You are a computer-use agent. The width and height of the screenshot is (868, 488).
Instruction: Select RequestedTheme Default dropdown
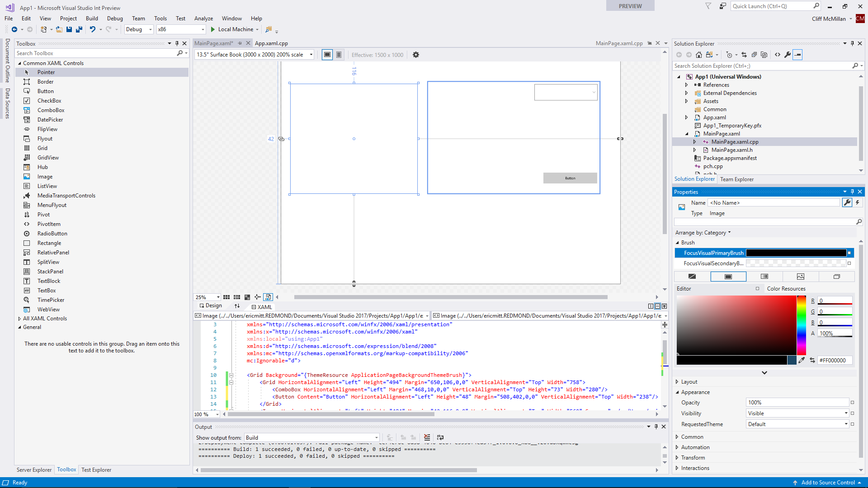click(797, 424)
